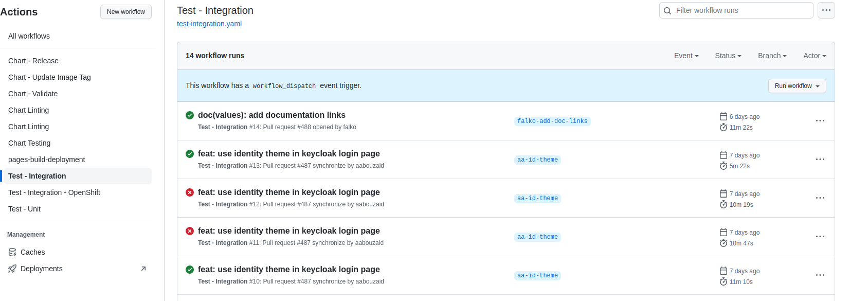Click the search magnifier icon in filter box
Viewport: 868px width, 301px height.
coord(667,11)
